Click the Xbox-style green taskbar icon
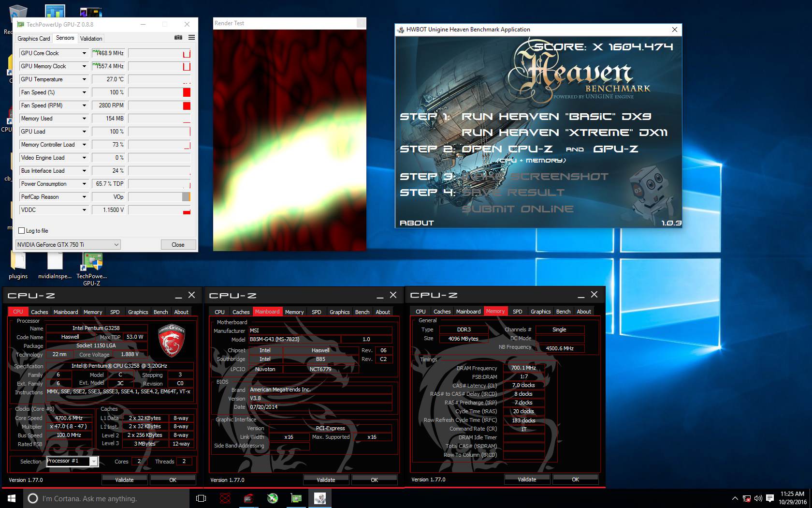 click(x=273, y=498)
